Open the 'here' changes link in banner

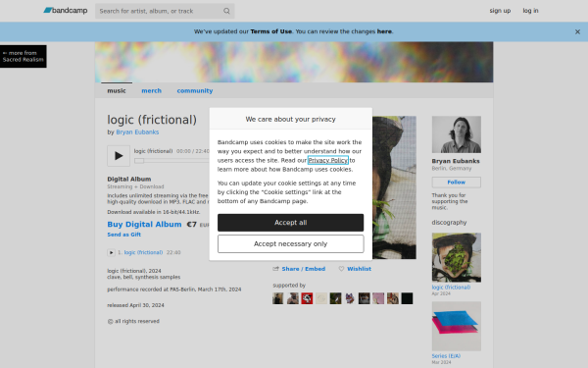(x=384, y=31)
